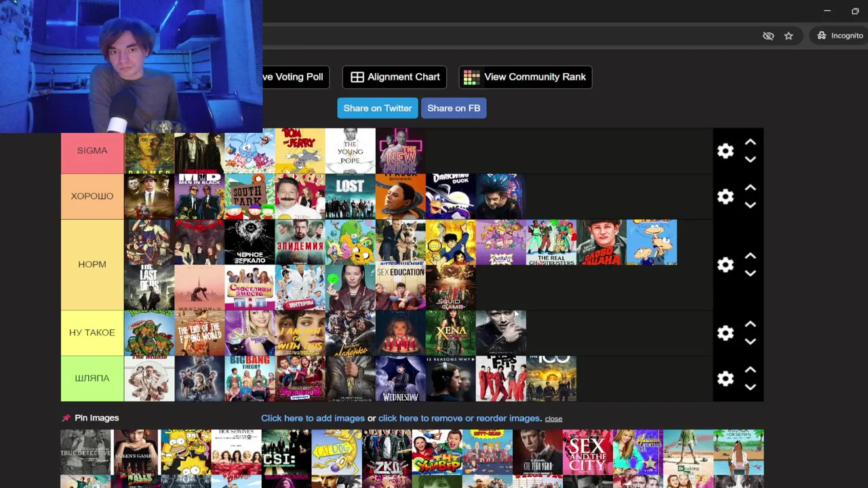Move НУ ТАКОЕ tier row up
This screenshot has height=488, width=868.
tap(750, 325)
